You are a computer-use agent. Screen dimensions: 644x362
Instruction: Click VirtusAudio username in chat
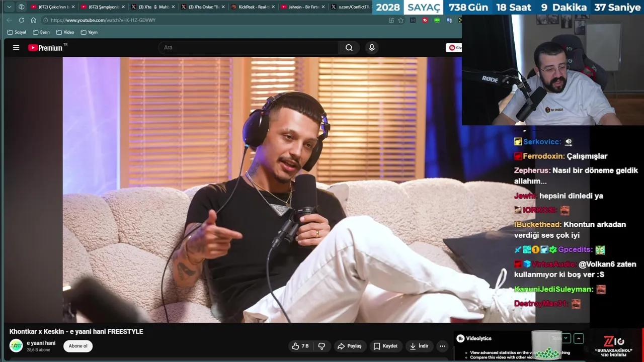tap(554, 264)
